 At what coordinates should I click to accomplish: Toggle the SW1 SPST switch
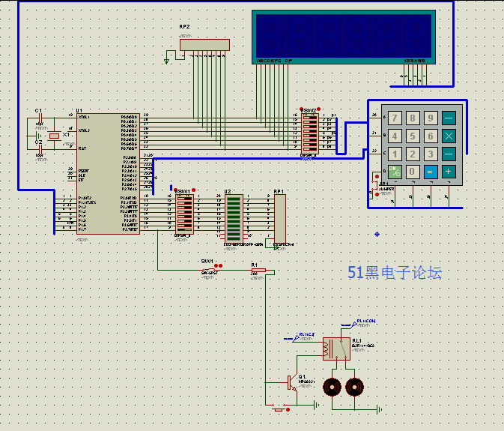click(210, 269)
